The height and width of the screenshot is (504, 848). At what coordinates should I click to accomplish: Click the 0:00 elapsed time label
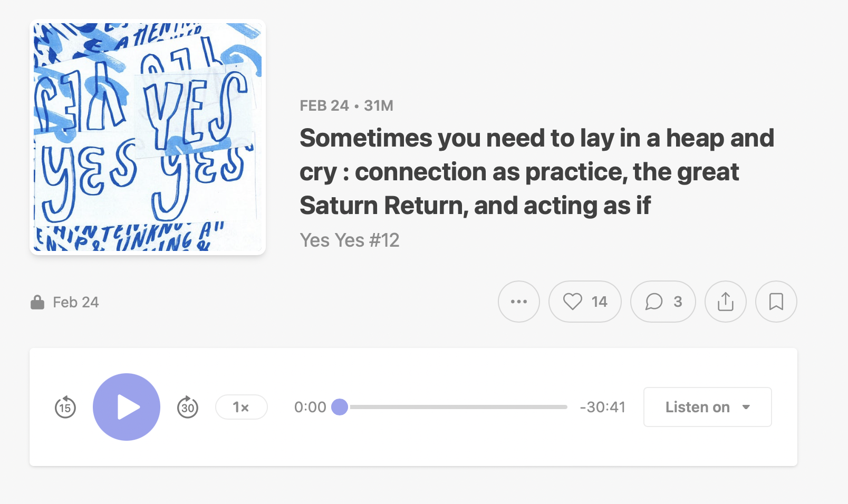310,407
